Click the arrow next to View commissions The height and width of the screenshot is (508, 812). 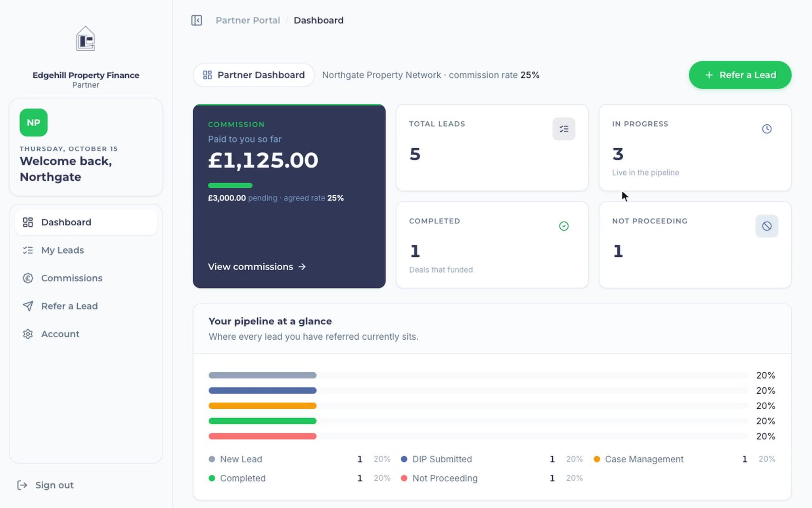(302, 267)
